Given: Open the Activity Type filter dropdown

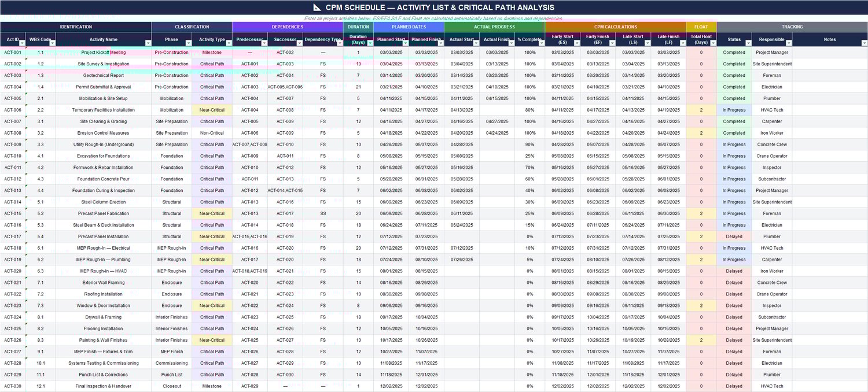Looking at the screenshot, I should [229, 43].
